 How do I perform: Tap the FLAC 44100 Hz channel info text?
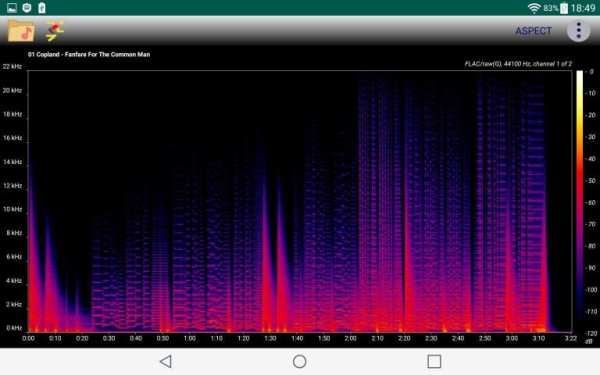pos(518,64)
